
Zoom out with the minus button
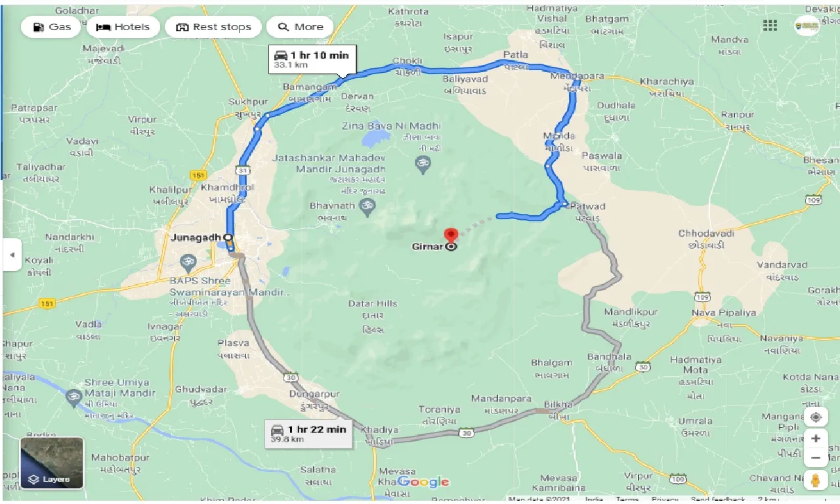(816, 457)
